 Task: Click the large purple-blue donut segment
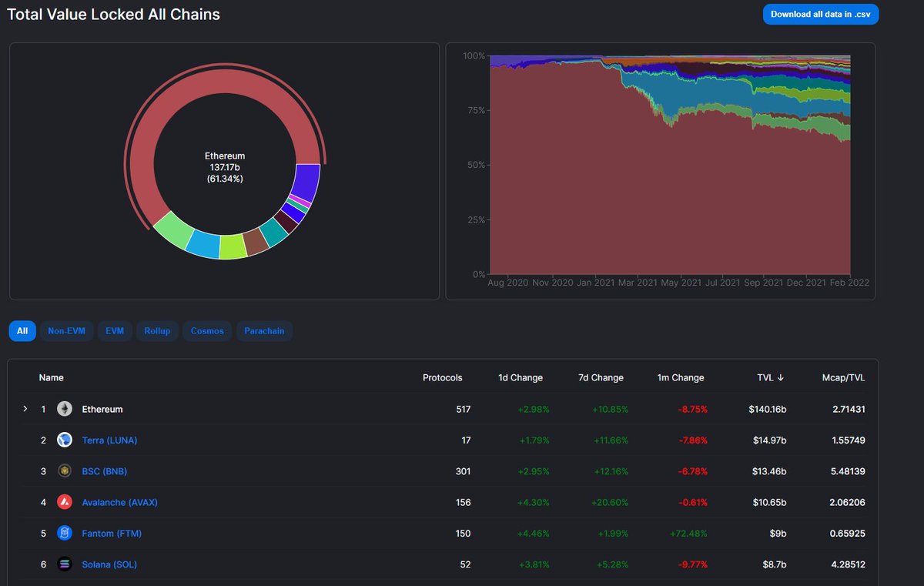[x=306, y=182]
